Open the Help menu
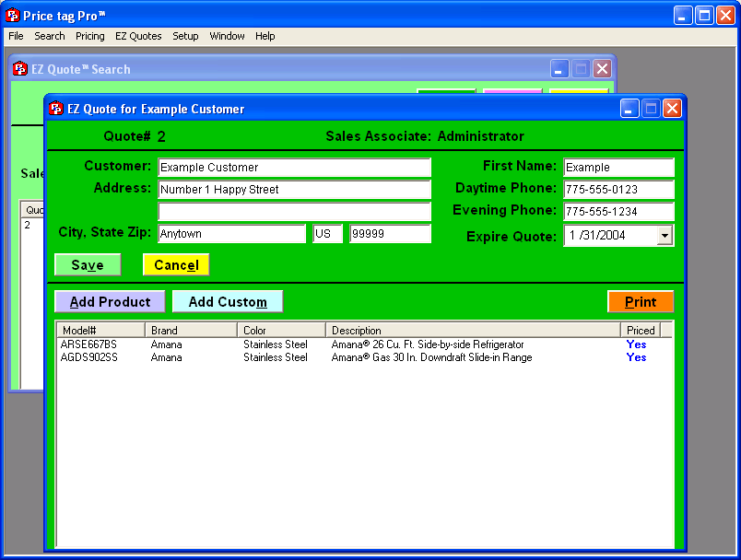The image size is (741, 560). pos(265,36)
